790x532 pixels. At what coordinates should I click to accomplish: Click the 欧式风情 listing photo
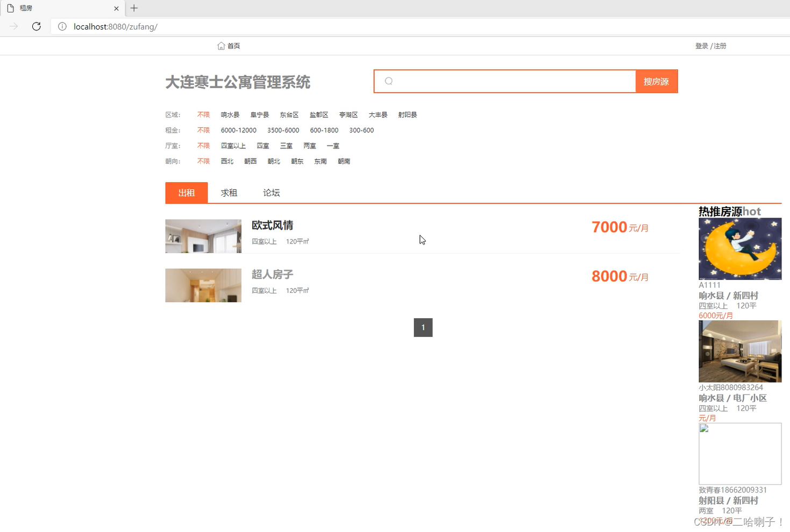pos(203,236)
